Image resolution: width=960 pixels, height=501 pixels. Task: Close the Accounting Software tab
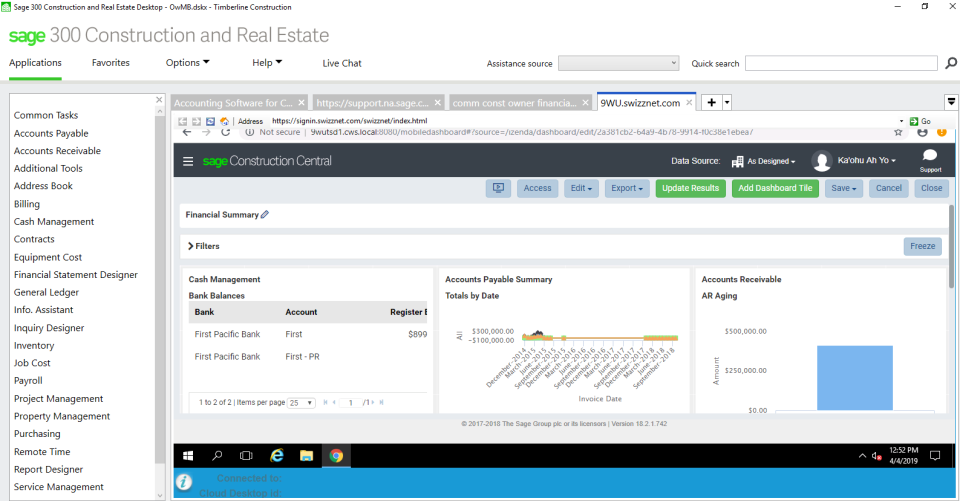[x=301, y=103]
